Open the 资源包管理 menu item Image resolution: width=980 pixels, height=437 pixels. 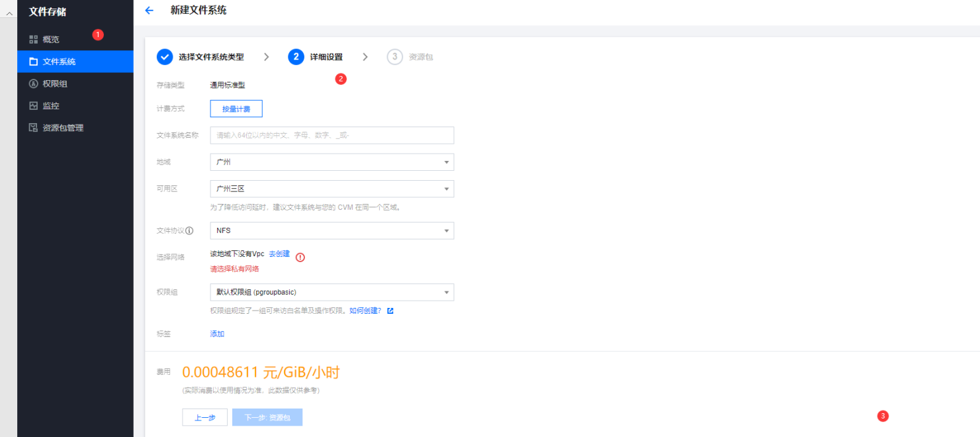75,128
